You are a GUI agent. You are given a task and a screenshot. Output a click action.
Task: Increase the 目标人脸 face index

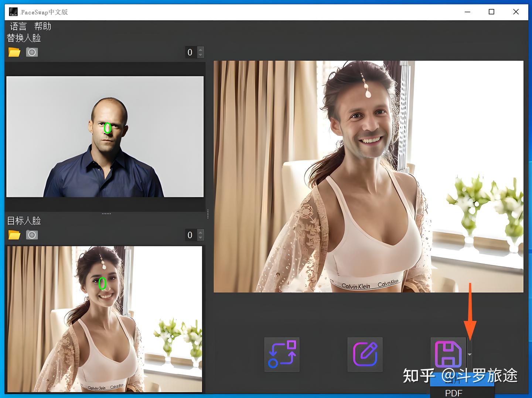201,232
